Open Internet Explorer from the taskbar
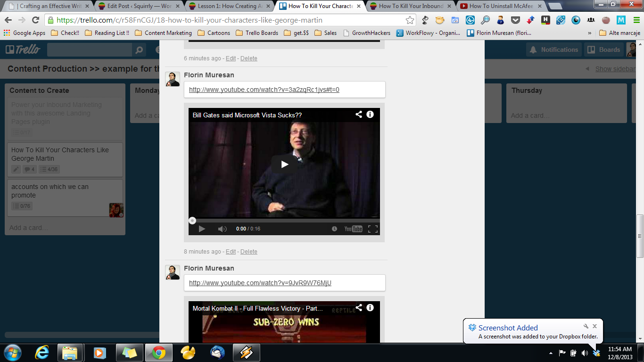 [x=42, y=353]
